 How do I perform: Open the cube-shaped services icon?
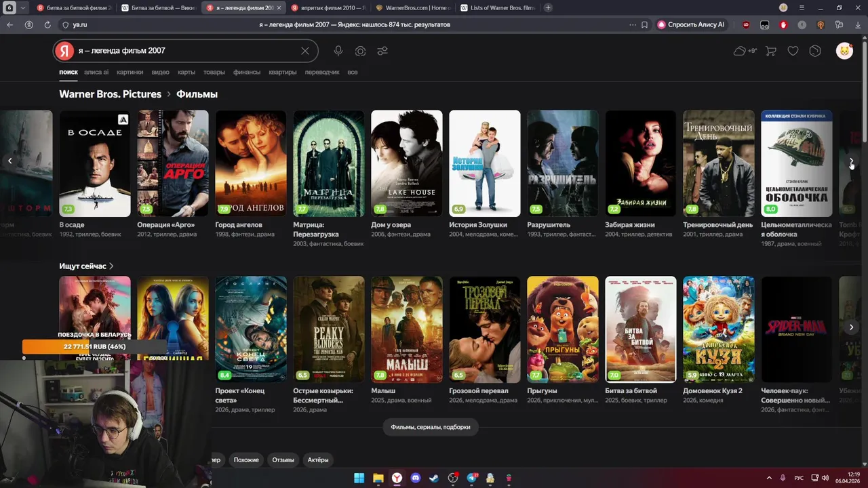(815, 51)
